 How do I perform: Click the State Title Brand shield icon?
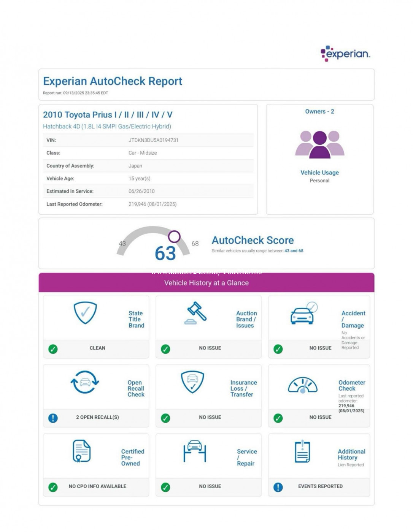click(85, 313)
